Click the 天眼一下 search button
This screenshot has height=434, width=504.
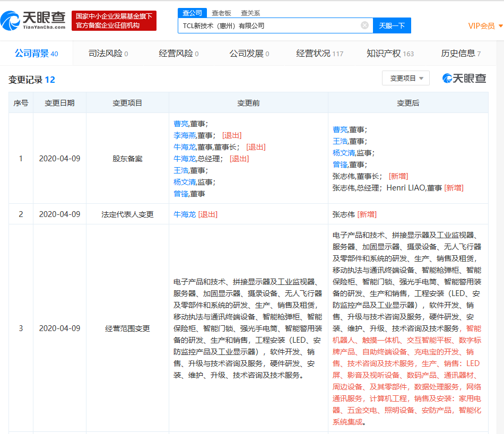point(392,25)
